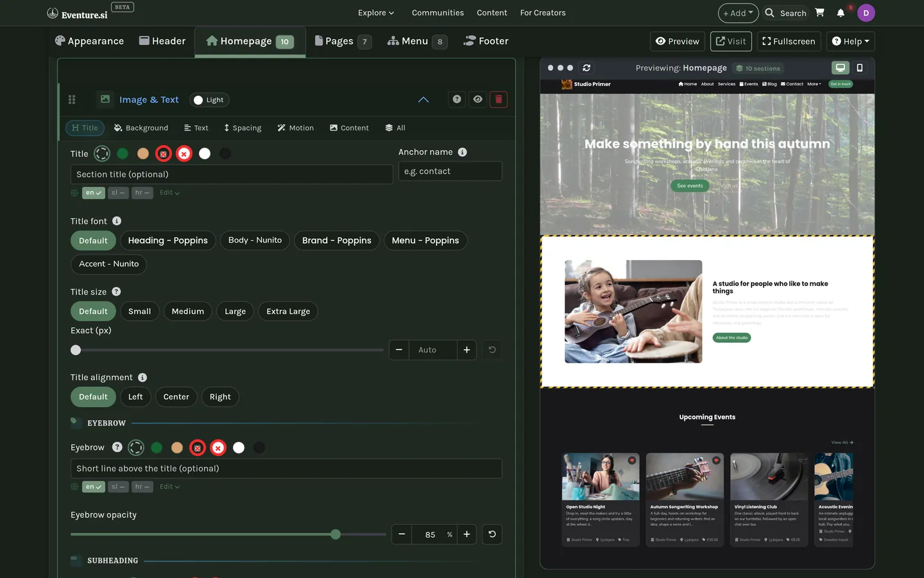Delete the Image & Text section
924x578 pixels.
click(499, 100)
